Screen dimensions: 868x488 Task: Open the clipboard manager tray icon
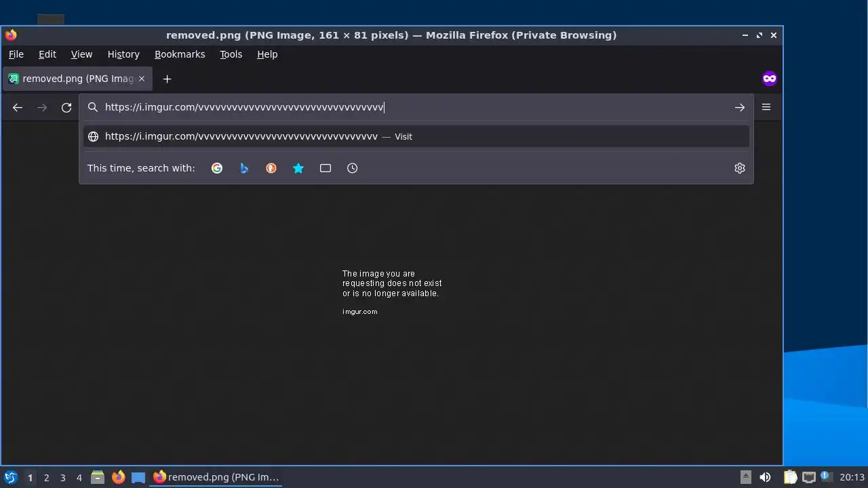tap(790, 477)
